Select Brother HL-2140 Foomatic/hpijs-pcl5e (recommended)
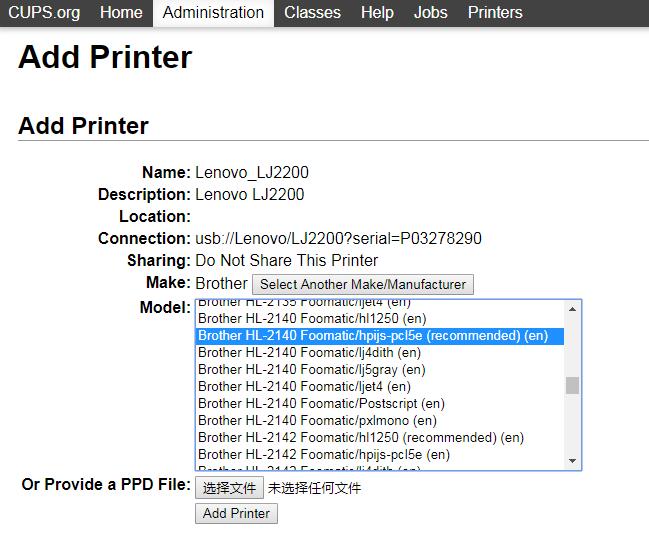649x546 pixels. (380, 336)
